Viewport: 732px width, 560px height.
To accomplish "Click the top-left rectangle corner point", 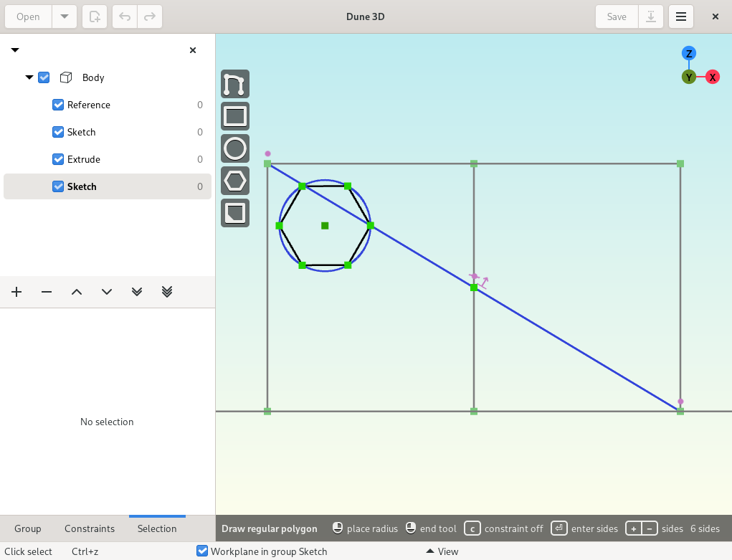I will (267, 163).
